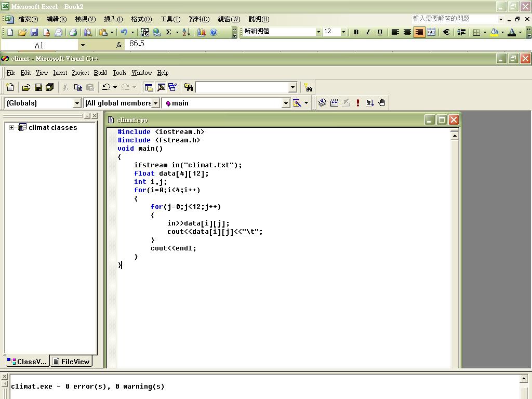
Task: Click Excel's Chart Wizard icon
Action: (202, 32)
